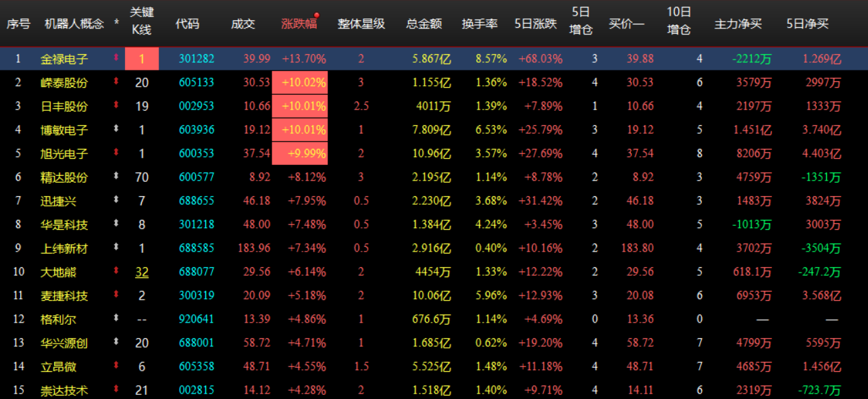
Task: Click stock code 605133
Action: tap(197, 83)
